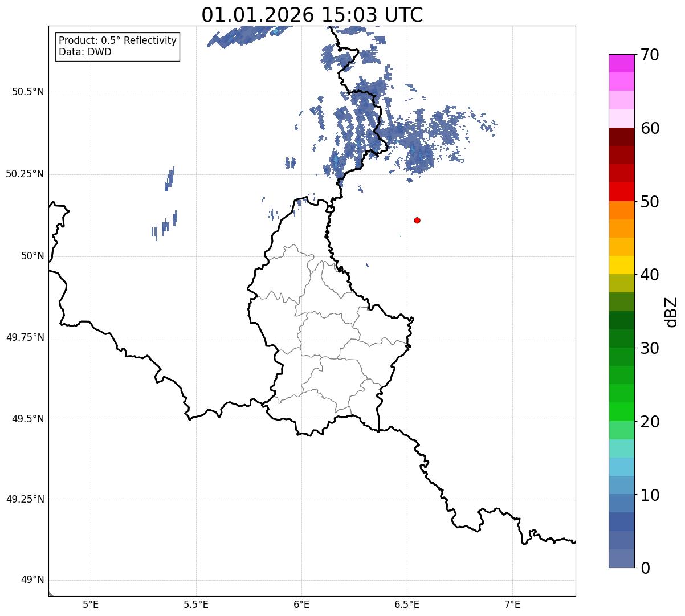Click the '50.5°N' latitude label
Screen dimensions: 685x616
[x=27, y=92]
